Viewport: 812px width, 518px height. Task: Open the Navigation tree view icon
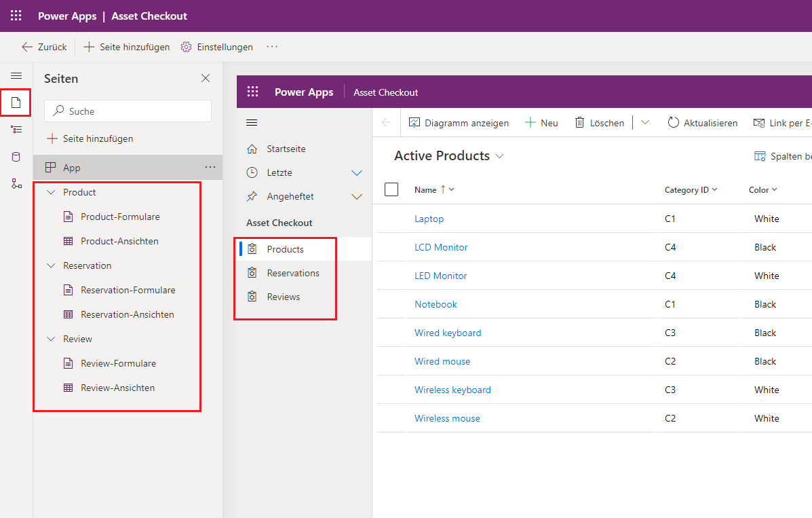[x=16, y=130]
